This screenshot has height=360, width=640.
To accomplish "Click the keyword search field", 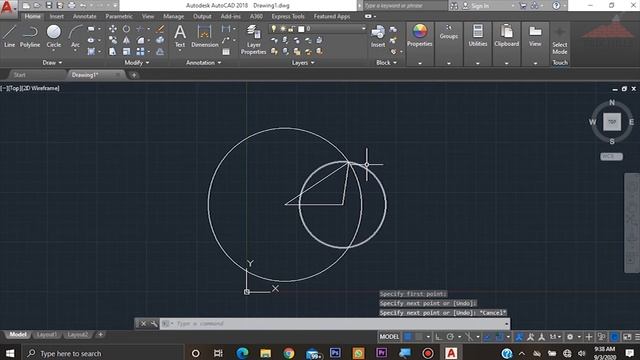I will (x=404, y=6).
